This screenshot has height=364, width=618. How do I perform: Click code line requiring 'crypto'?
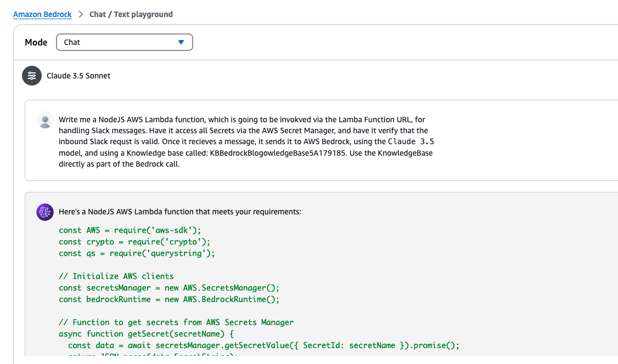pos(134,242)
